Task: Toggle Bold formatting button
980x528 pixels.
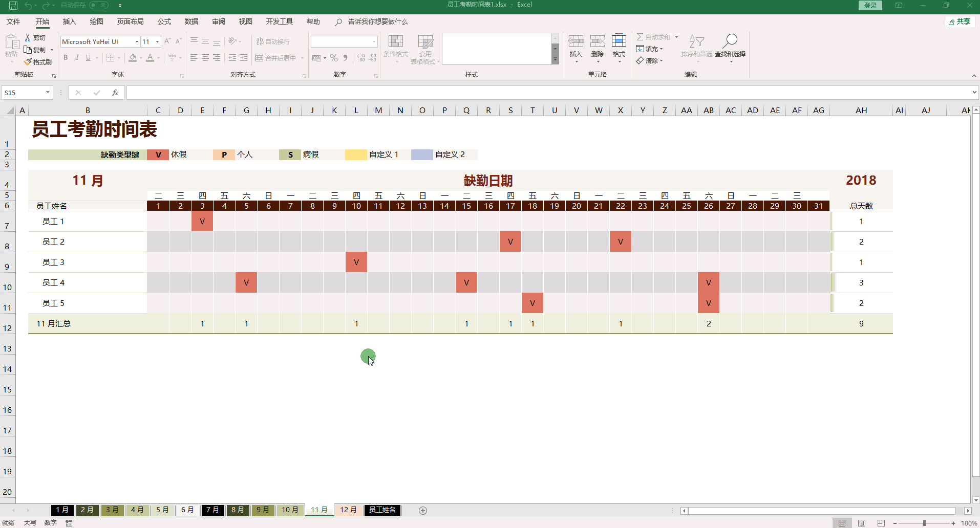Action: click(x=66, y=58)
